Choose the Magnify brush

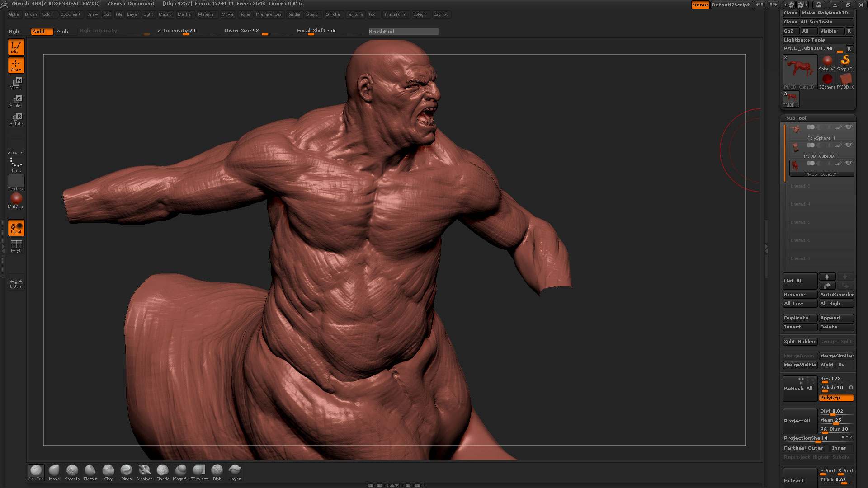pos(181,472)
